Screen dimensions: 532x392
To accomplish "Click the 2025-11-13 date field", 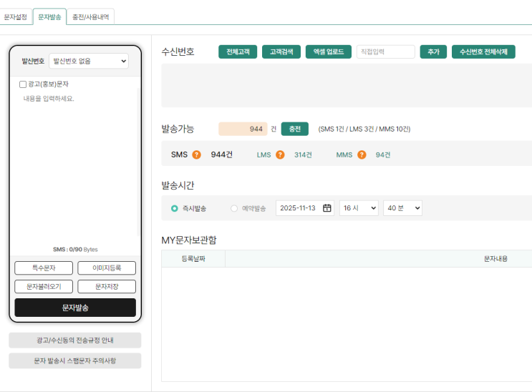I will click(305, 208).
